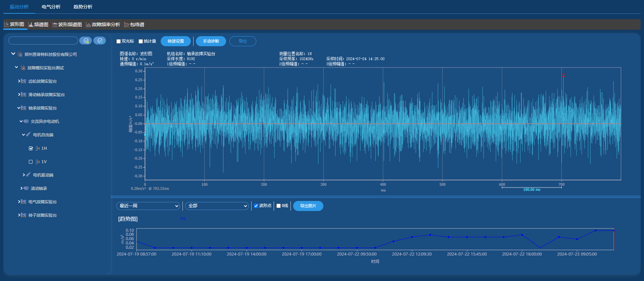The width and height of the screenshot is (644, 281).
Task: Collapse the 轴承故障实验台 node
Action: coord(19,108)
